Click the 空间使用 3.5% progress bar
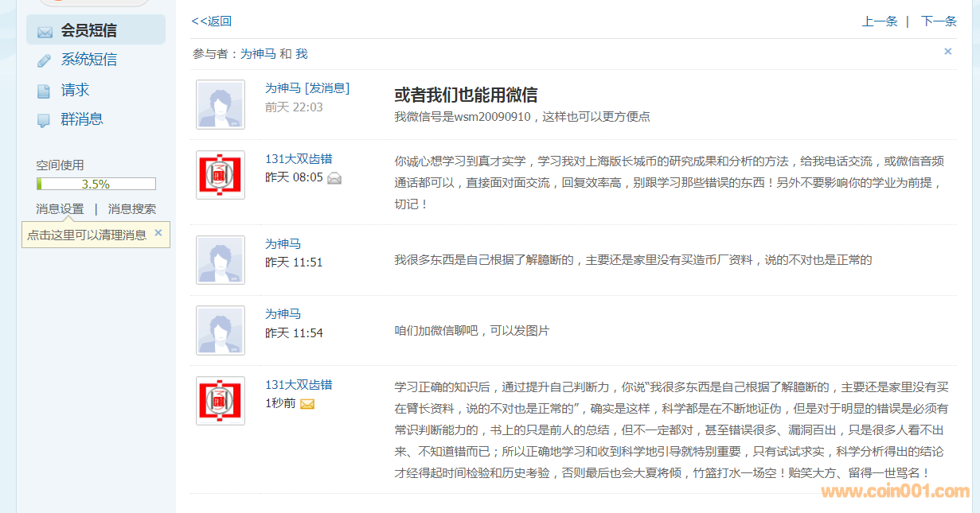This screenshot has height=513, width=980. point(96,184)
